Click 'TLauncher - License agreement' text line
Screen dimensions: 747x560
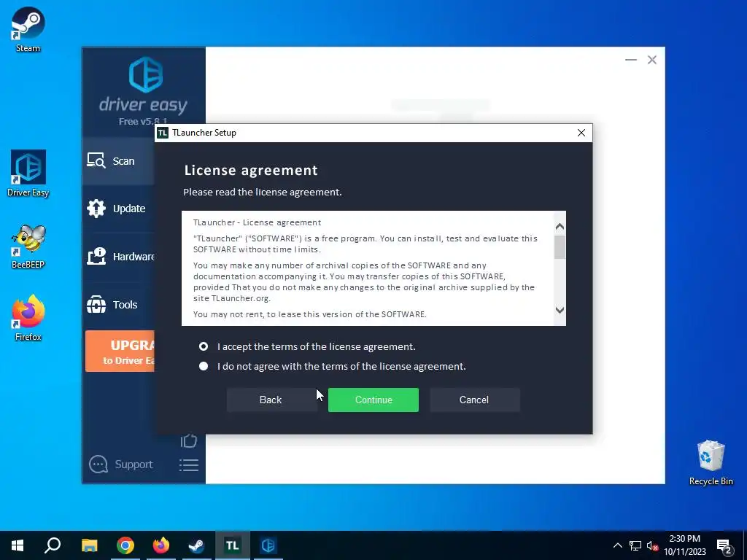258,222
